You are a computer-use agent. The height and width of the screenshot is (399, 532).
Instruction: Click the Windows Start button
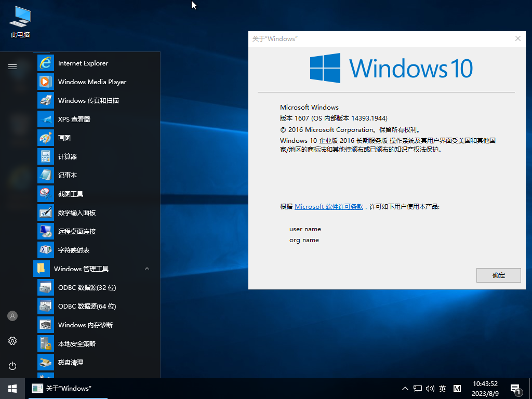point(12,389)
